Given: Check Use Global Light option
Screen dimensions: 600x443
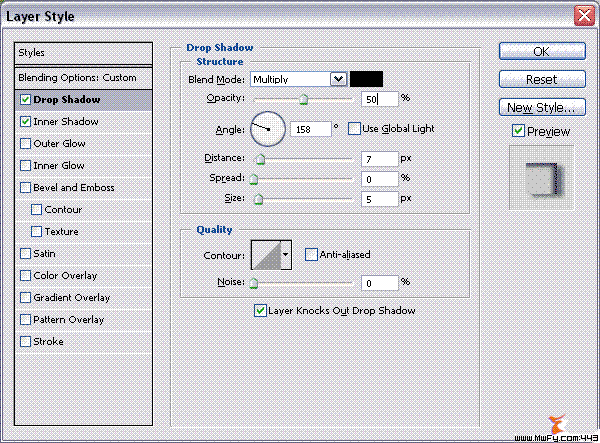Looking at the screenshot, I should (354, 129).
